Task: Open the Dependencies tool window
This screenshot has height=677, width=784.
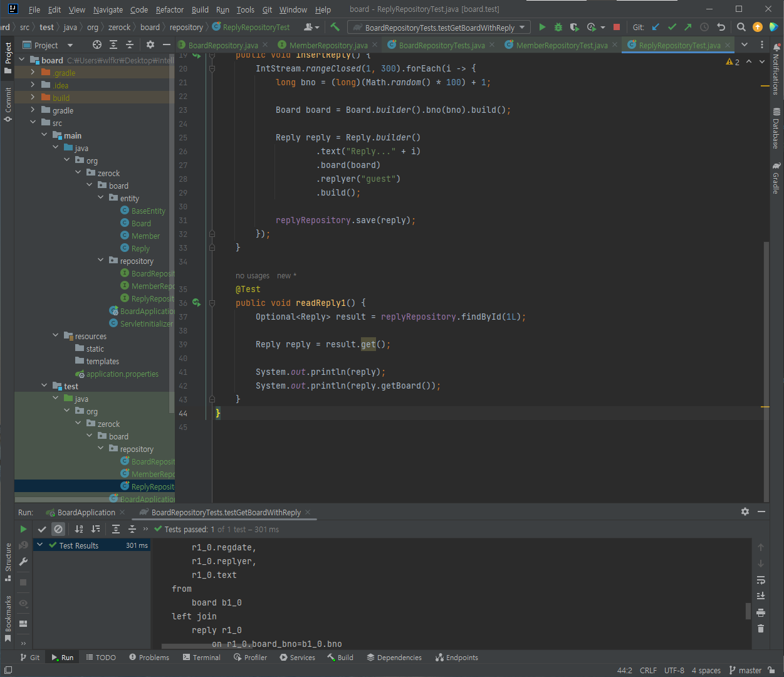Action: (x=394, y=658)
